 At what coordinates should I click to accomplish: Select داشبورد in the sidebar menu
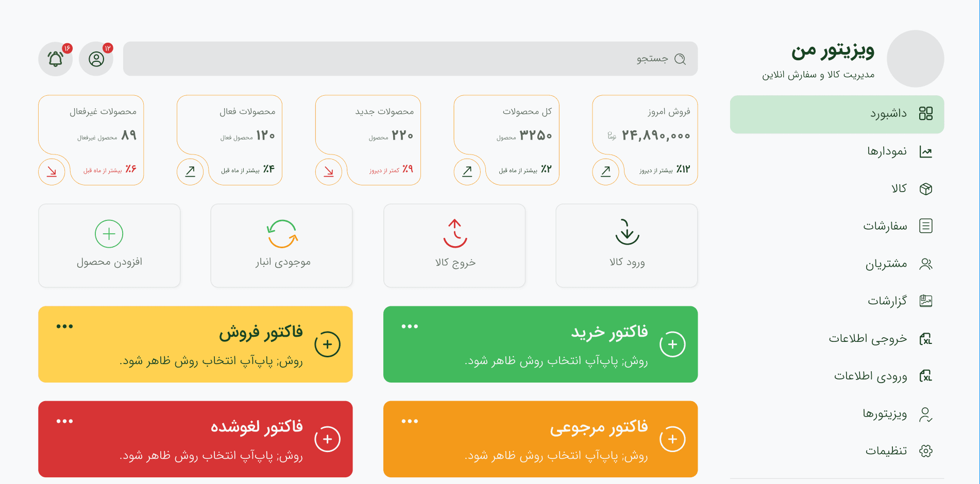click(x=837, y=114)
